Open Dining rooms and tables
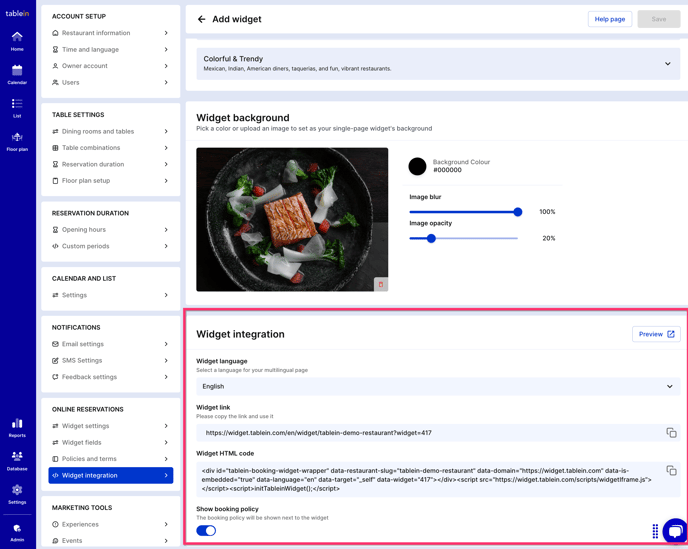The width and height of the screenshot is (688, 549). [110, 131]
